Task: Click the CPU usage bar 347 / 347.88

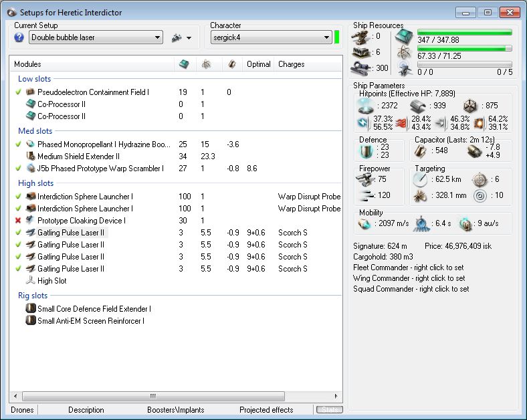Action: coord(465,32)
